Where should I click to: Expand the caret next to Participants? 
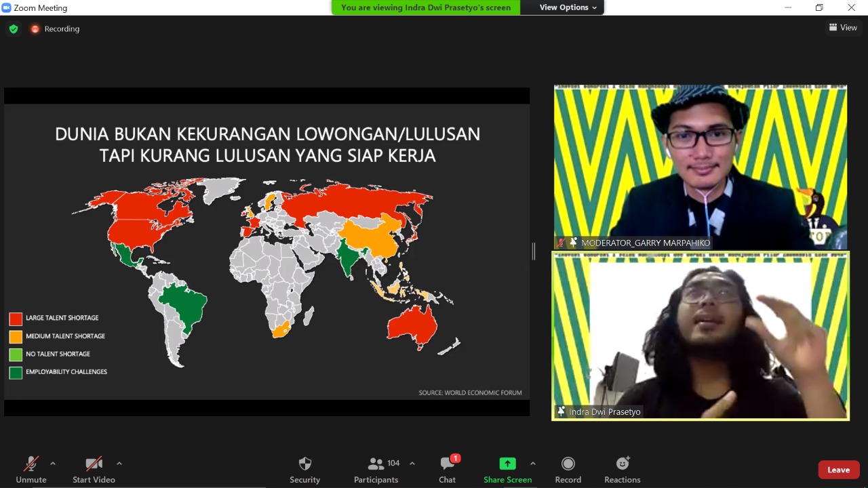tap(412, 464)
